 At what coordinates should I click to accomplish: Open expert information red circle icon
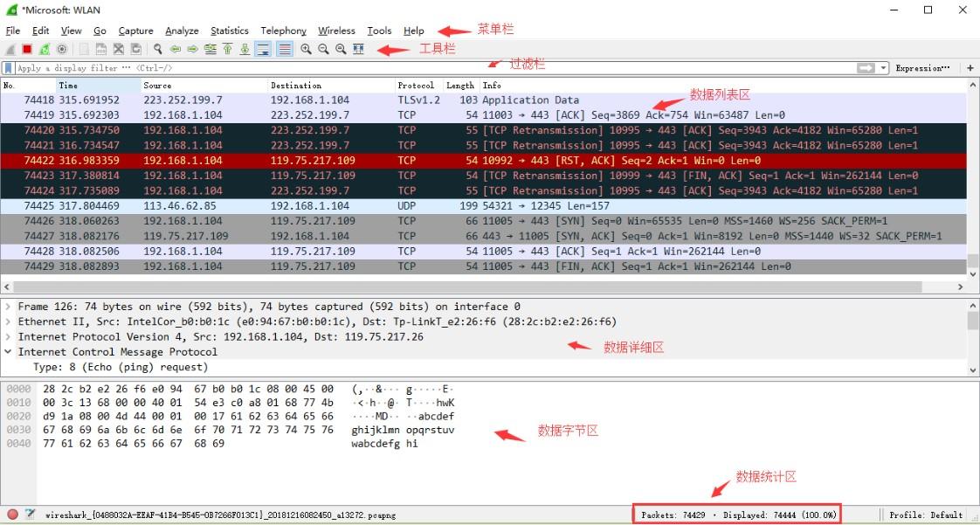12,515
